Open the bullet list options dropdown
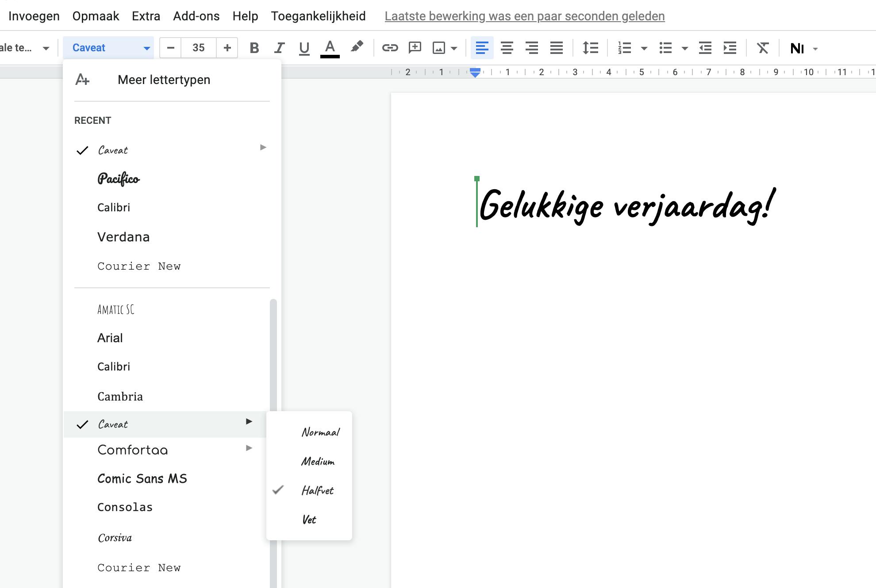876x588 pixels. coord(685,48)
